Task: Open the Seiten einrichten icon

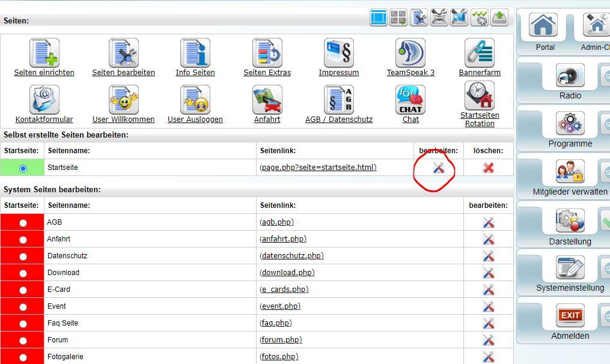Action: [x=44, y=53]
